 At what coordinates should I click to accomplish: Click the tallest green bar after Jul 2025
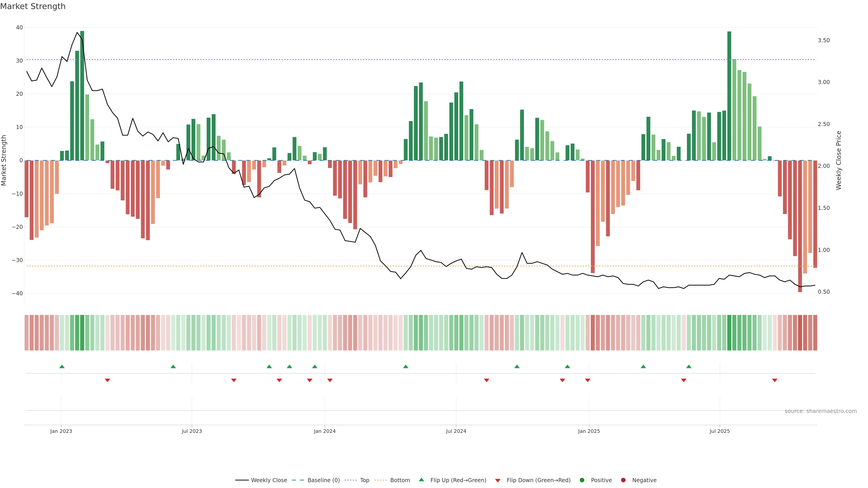729,96
